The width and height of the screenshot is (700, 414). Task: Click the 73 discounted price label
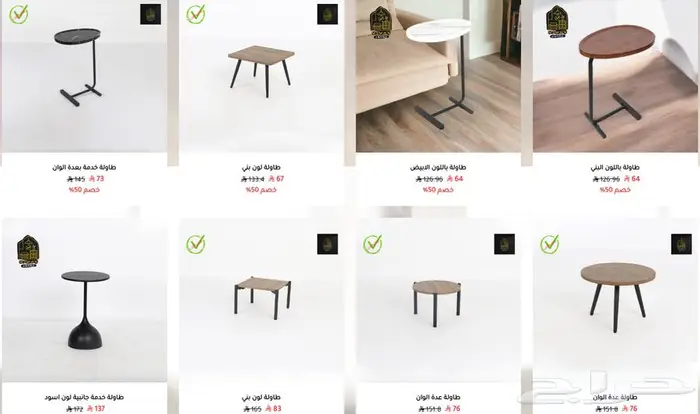click(96, 179)
